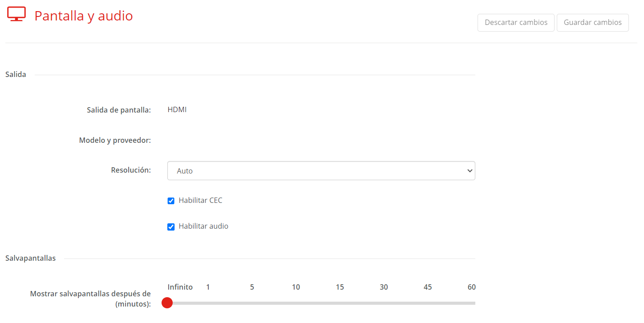Screen dimensions: 644x323
Task: Save settings with Guardar cambios button
Action: (x=593, y=22)
